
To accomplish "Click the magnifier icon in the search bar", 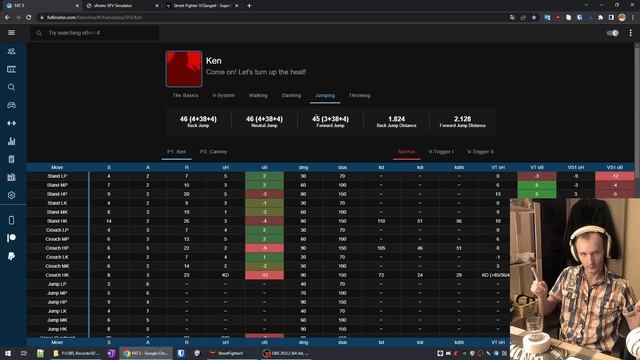I will pos(39,33).
